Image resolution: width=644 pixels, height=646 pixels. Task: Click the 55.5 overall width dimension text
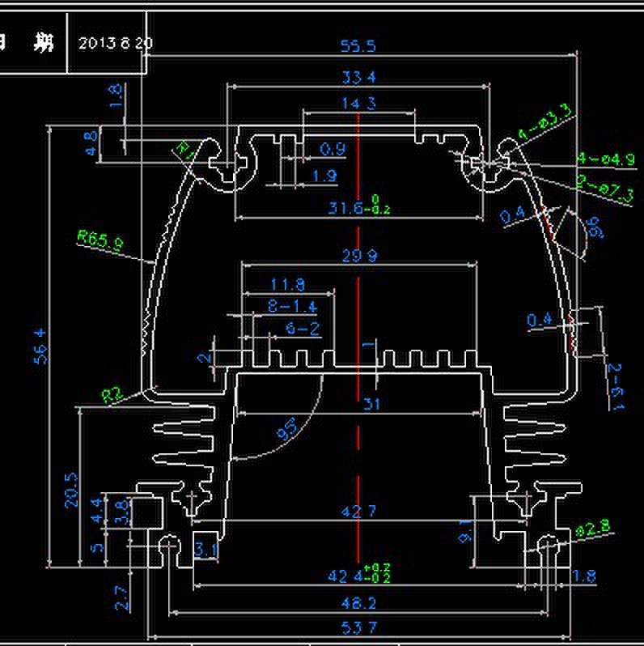point(358,46)
